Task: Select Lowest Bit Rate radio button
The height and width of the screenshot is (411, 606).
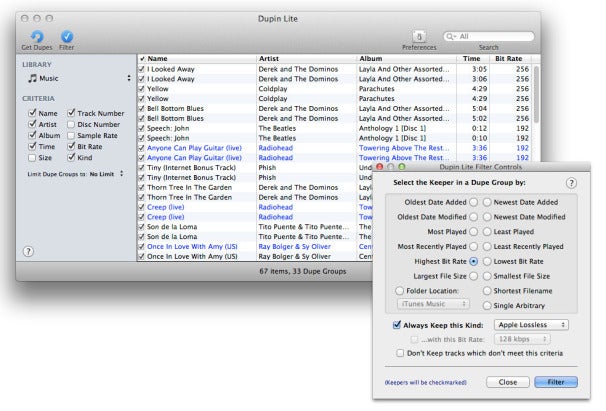Action: [x=487, y=261]
